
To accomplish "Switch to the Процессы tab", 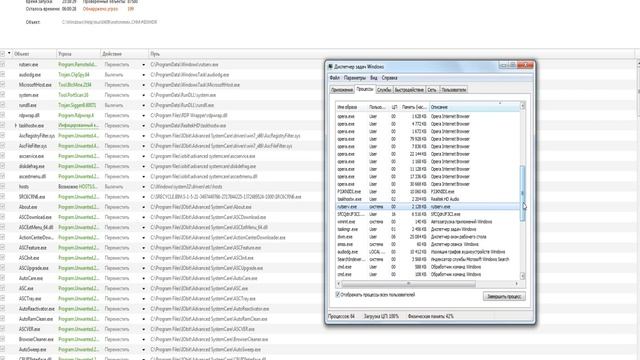I will [x=364, y=89].
